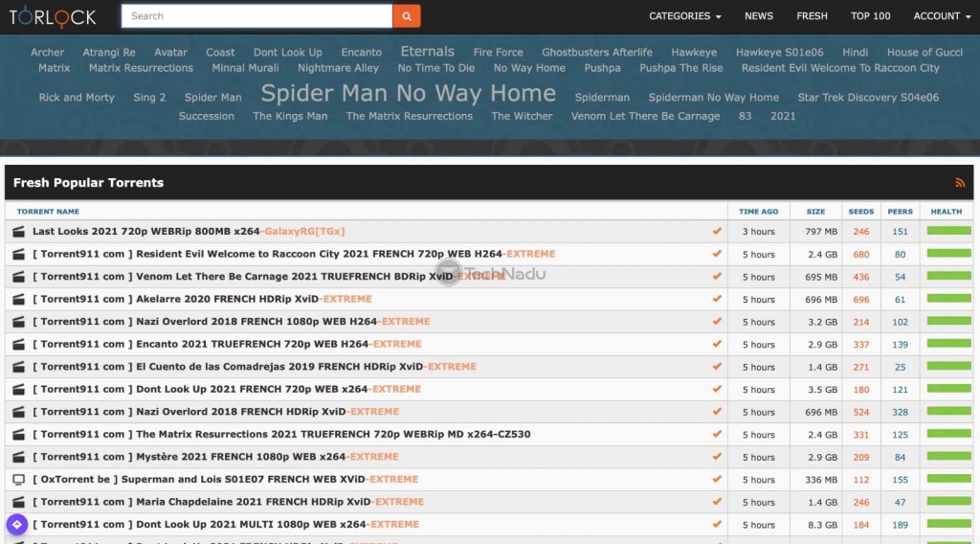Sort the table by Peers header
Image resolution: width=980 pixels, height=544 pixels.
900,212
